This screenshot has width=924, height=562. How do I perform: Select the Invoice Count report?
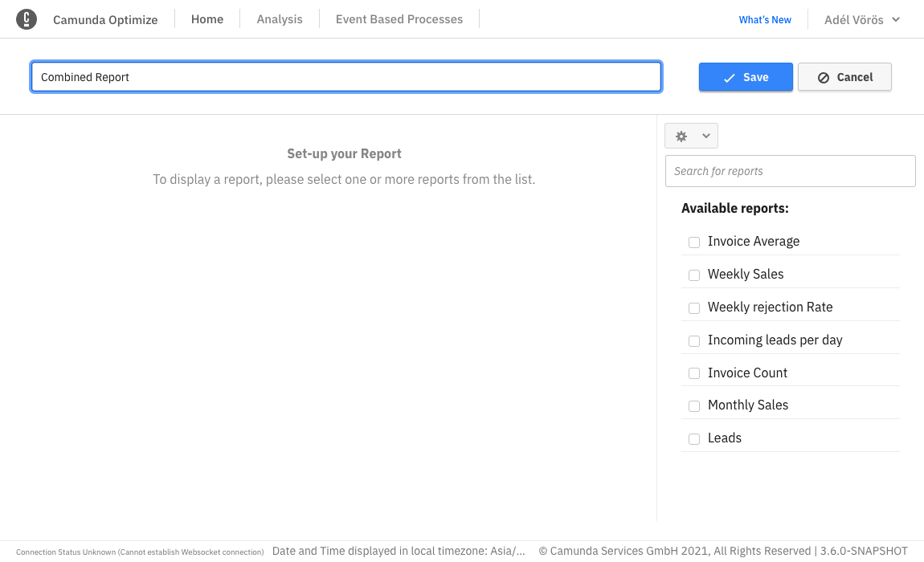tap(693, 373)
